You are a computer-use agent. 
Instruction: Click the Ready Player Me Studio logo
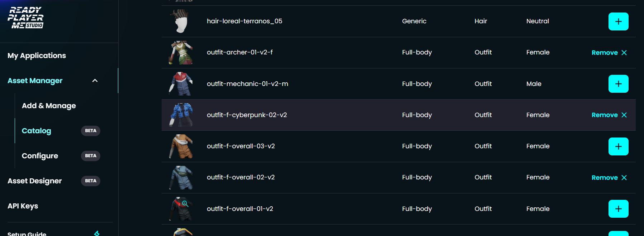26,18
